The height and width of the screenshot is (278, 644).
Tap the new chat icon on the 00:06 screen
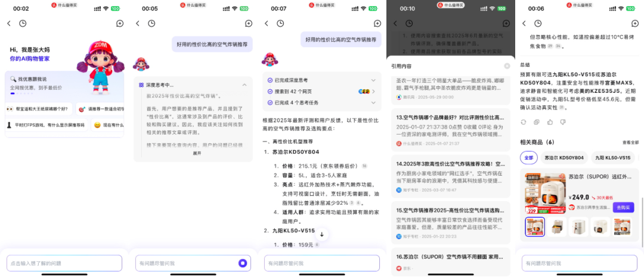[635, 24]
